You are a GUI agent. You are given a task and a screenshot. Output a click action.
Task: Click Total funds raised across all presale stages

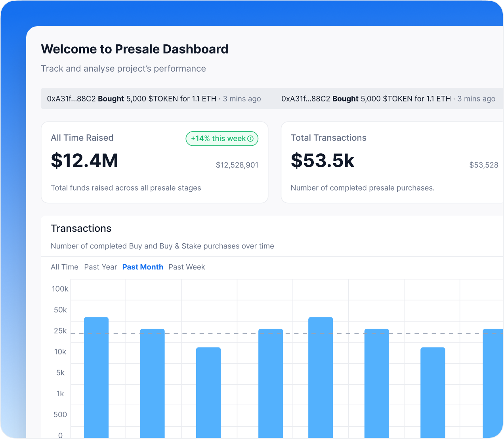(x=126, y=188)
